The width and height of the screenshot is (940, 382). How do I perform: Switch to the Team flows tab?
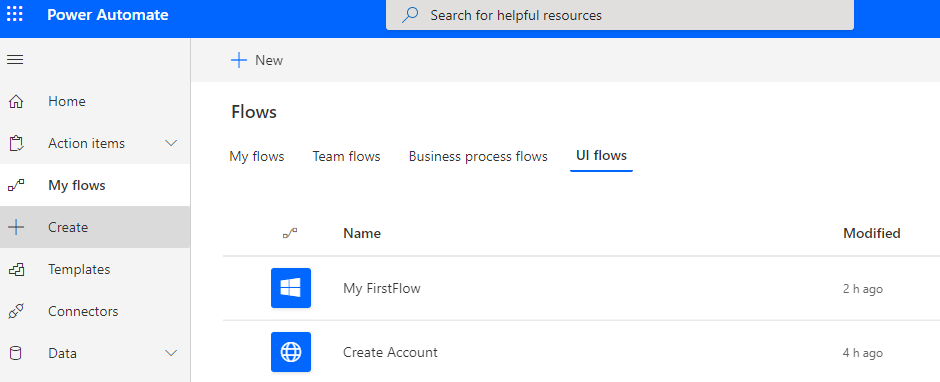[x=347, y=157]
